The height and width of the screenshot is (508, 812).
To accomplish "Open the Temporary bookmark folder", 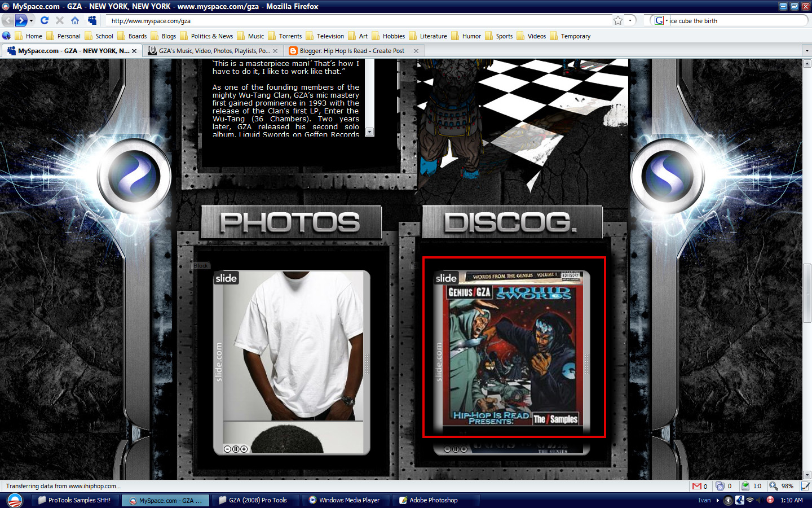I will pos(570,36).
